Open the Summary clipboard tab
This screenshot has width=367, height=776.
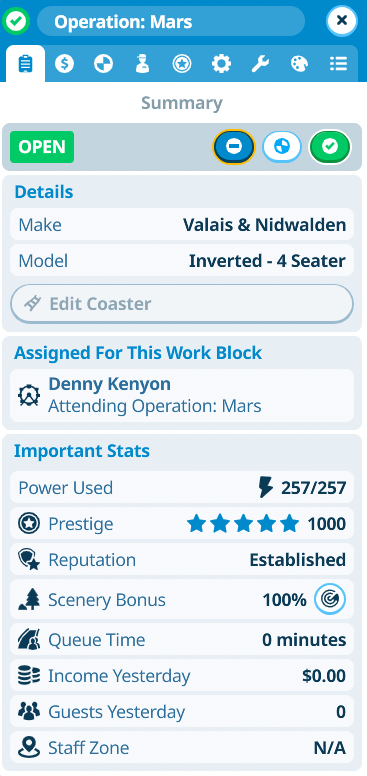(25, 64)
